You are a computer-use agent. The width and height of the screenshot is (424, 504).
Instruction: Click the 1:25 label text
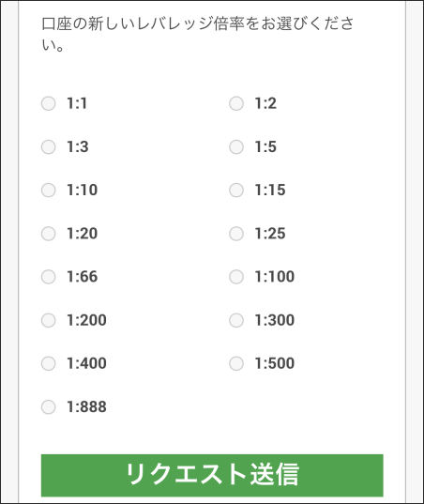pos(270,234)
